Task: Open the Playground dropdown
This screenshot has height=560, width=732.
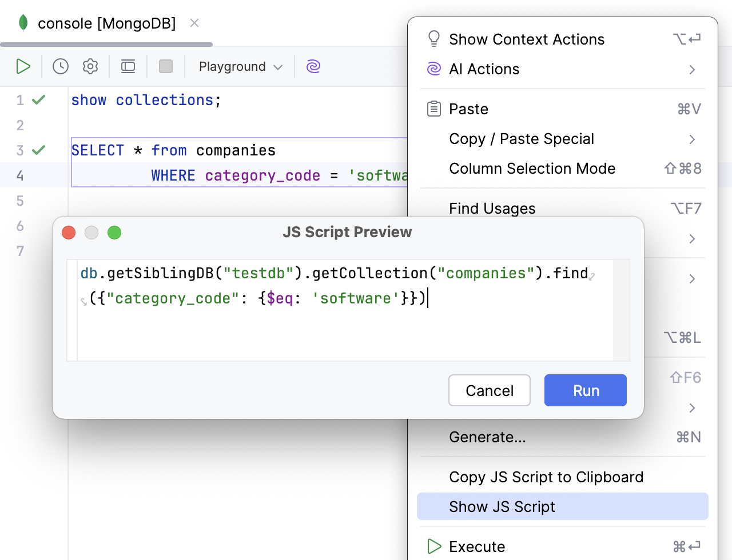Action: click(x=240, y=67)
